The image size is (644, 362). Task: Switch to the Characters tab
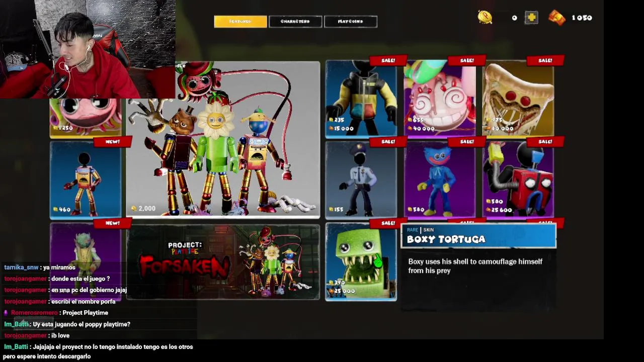(x=295, y=22)
